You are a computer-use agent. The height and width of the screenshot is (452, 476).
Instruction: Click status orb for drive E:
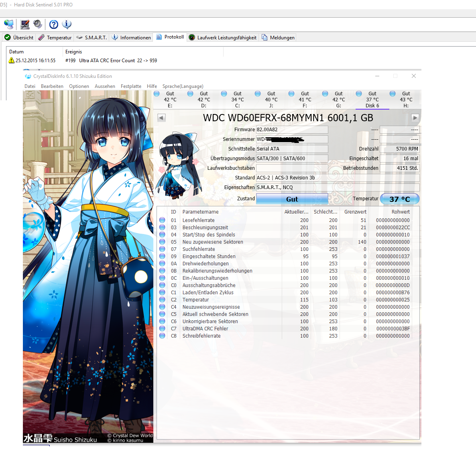click(x=157, y=94)
